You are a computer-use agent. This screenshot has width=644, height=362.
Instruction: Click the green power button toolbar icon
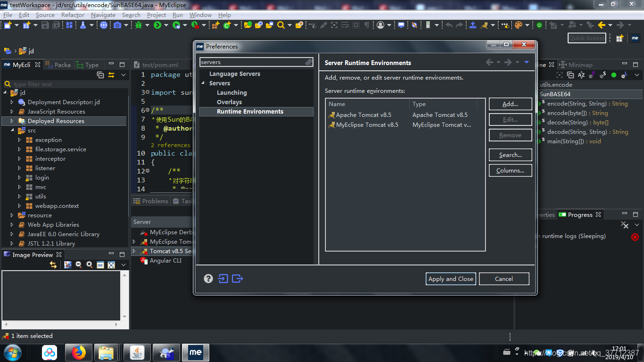tap(540, 25)
